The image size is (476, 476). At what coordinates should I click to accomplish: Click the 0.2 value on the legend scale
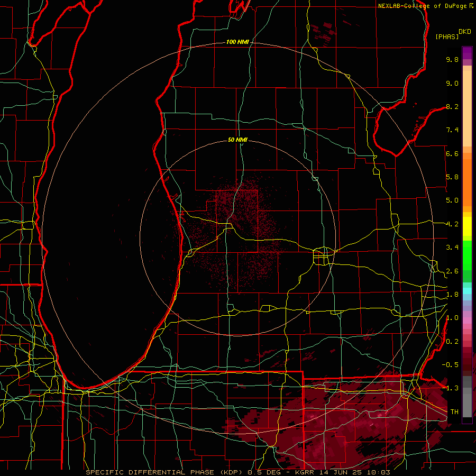452,342
